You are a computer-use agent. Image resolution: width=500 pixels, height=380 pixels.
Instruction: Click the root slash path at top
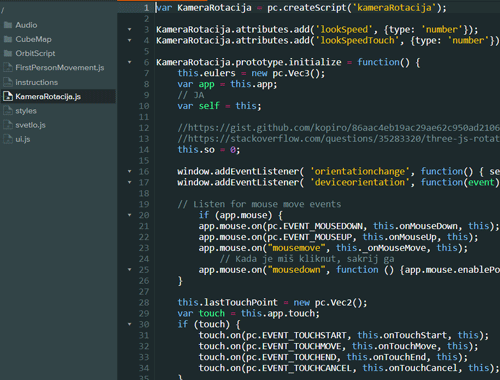click(3, 10)
